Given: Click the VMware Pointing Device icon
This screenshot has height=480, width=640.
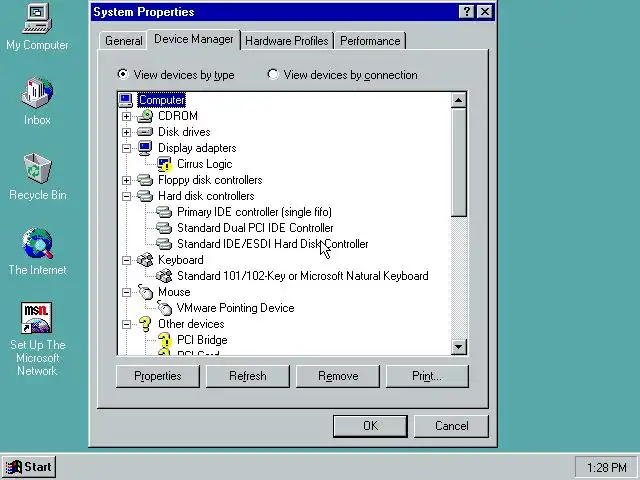Looking at the screenshot, I should coord(164,308).
